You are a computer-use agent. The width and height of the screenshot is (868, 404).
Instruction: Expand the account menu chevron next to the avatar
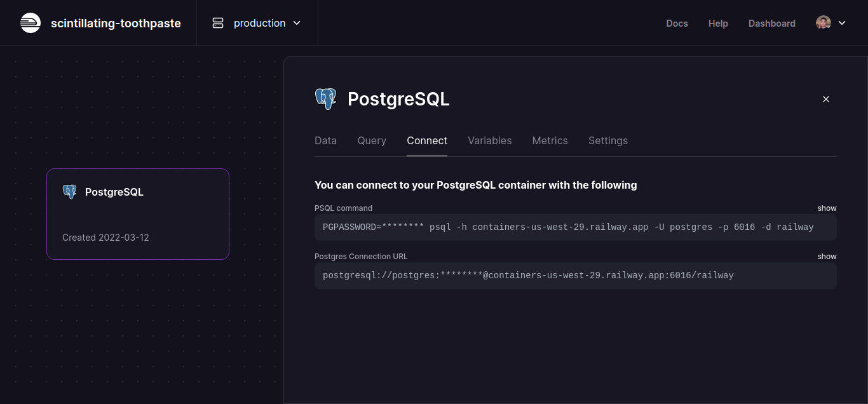(x=841, y=22)
